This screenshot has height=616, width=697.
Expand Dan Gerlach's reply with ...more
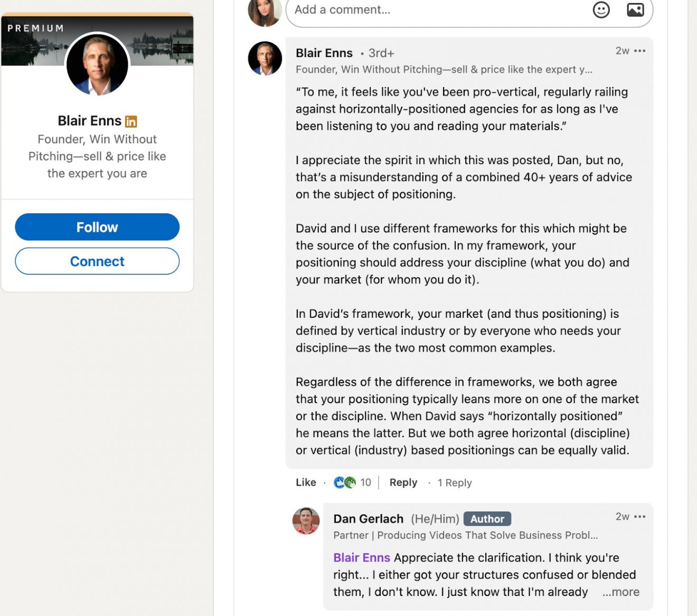(x=620, y=592)
